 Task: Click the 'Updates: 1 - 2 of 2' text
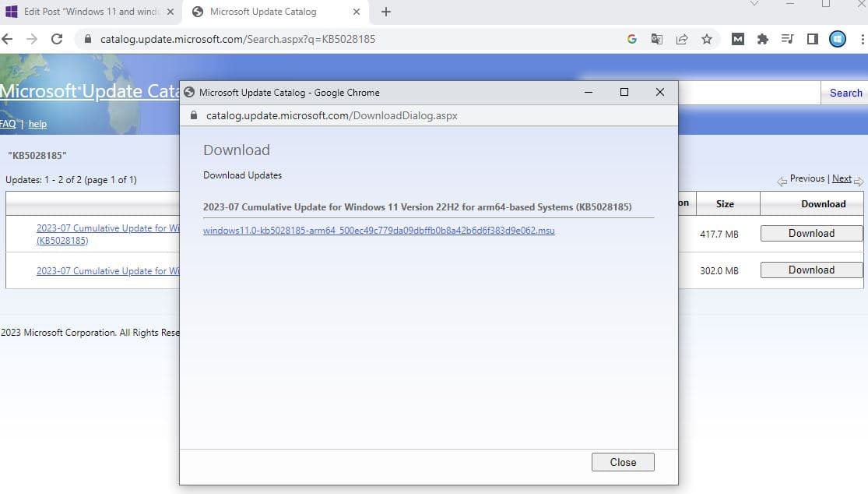coord(71,180)
